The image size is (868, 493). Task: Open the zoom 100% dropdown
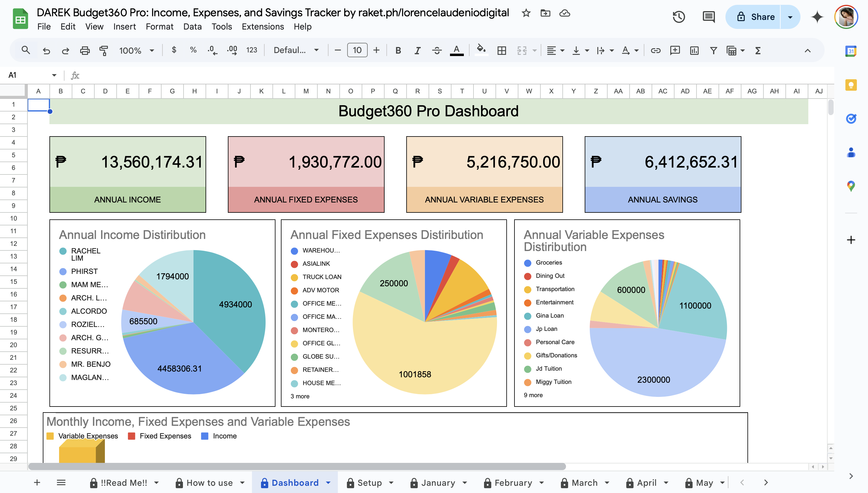(x=137, y=50)
